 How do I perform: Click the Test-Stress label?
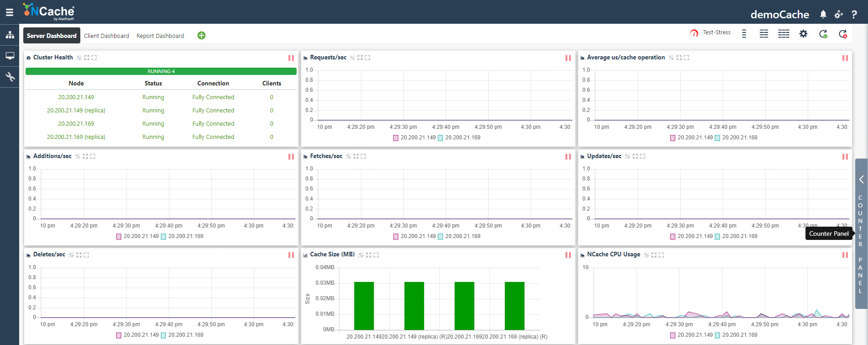point(716,32)
